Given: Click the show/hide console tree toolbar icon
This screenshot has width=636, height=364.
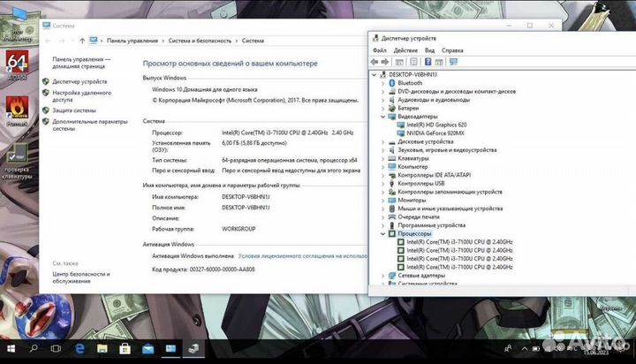Looking at the screenshot, I should click(399, 62).
